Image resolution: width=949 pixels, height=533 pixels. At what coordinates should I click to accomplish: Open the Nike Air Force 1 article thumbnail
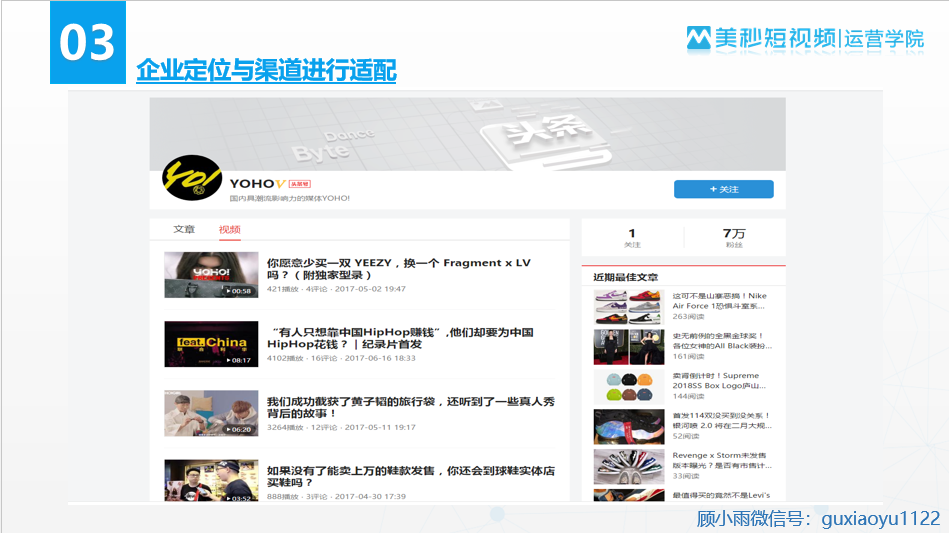pos(629,307)
